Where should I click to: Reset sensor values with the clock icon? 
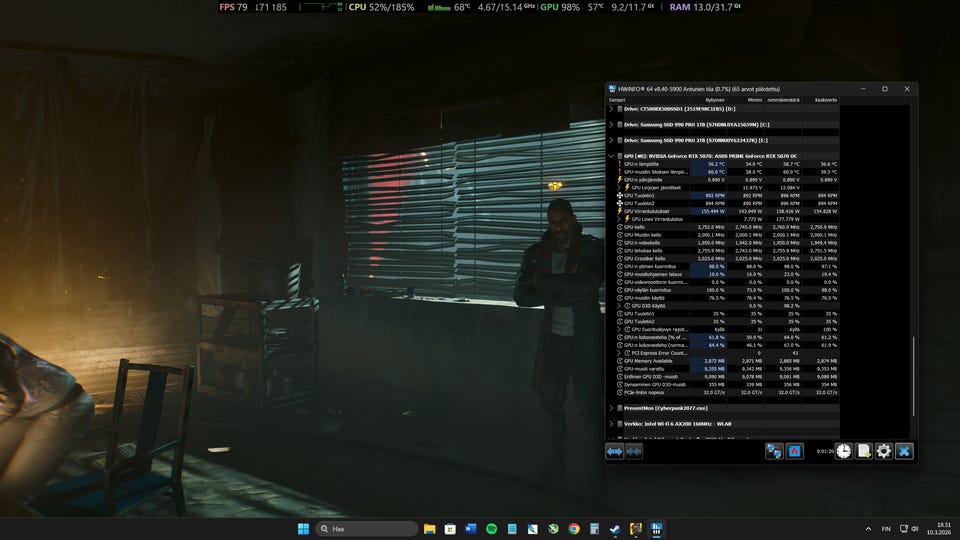tap(844, 451)
